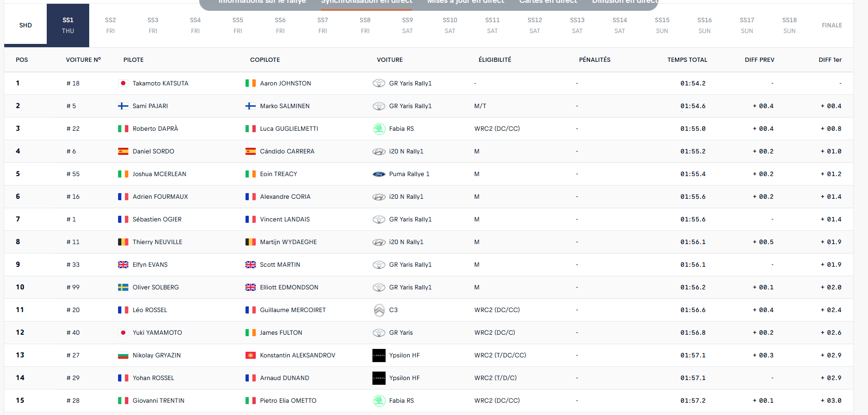
Task: Click the Toyota logo in Oliver SOLBERG's row
Action: [x=379, y=287]
